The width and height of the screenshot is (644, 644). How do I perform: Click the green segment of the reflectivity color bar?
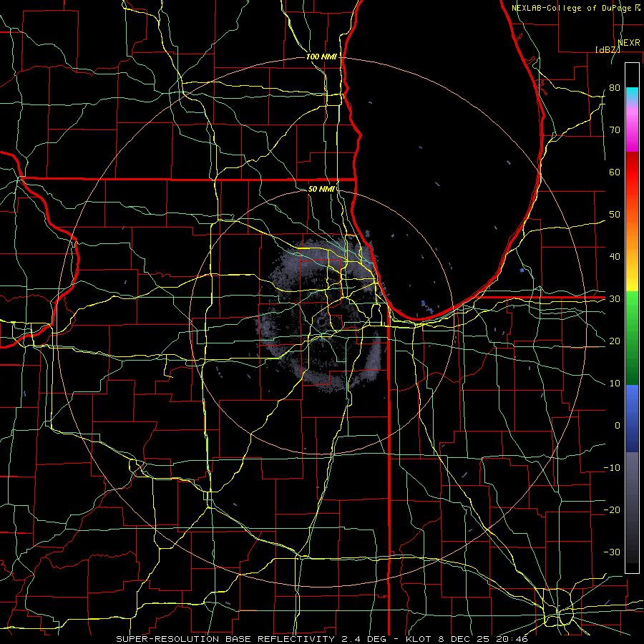(632, 338)
